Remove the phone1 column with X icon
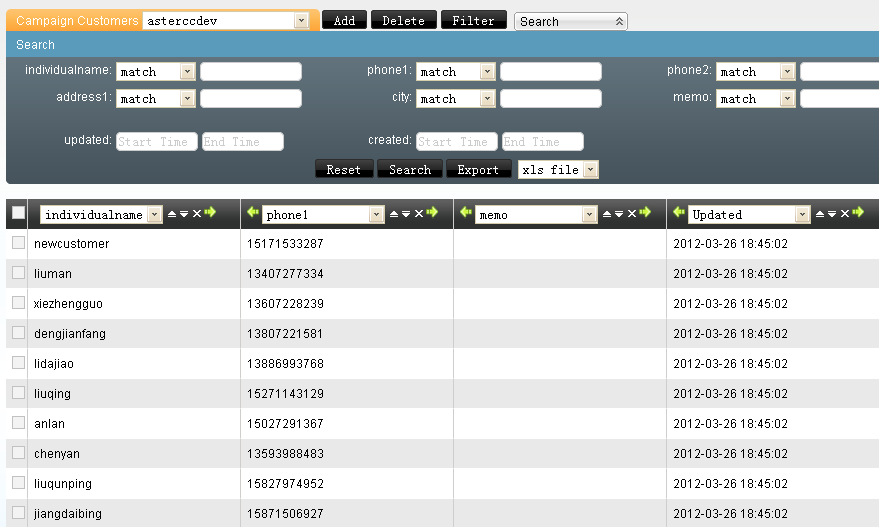 (419, 214)
